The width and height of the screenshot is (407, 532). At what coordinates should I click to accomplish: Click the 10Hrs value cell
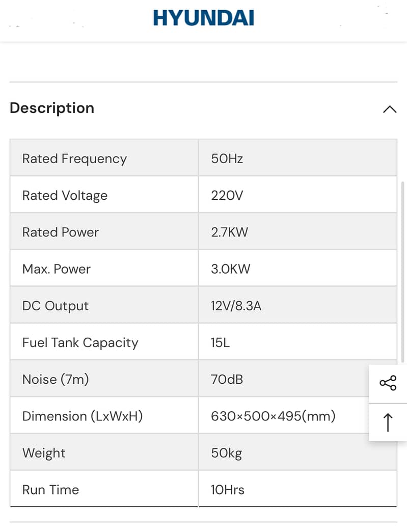[x=297, y=489]
